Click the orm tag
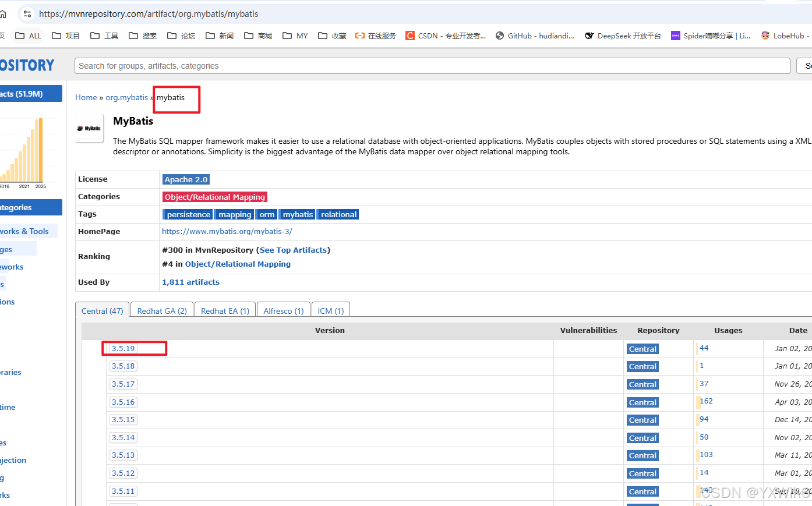This screenshot has height=506, width=812. pos(267,214)
